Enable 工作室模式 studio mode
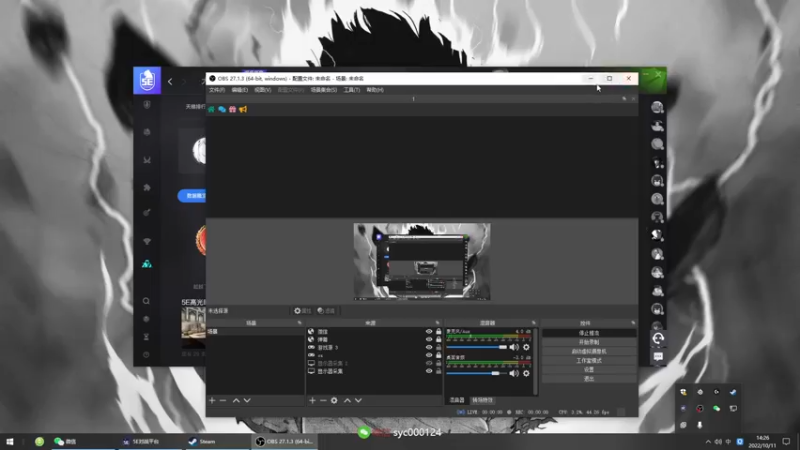This screenshot has height=450, width=800. click(x=589, y=361)
